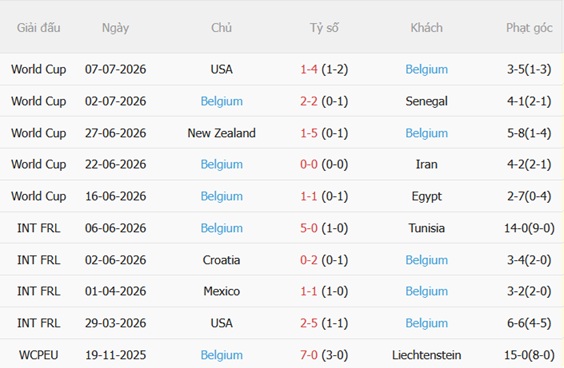The image size is (564, 368).
Task: Click Belgium in the Tunisia friendly row
Action: pos(222,228)
